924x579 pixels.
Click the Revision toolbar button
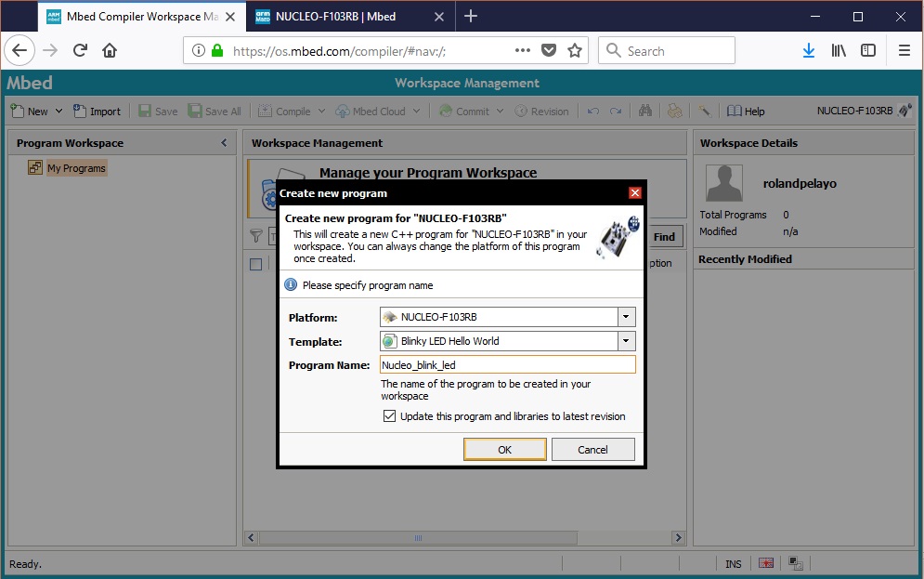[x=541, y=111]
